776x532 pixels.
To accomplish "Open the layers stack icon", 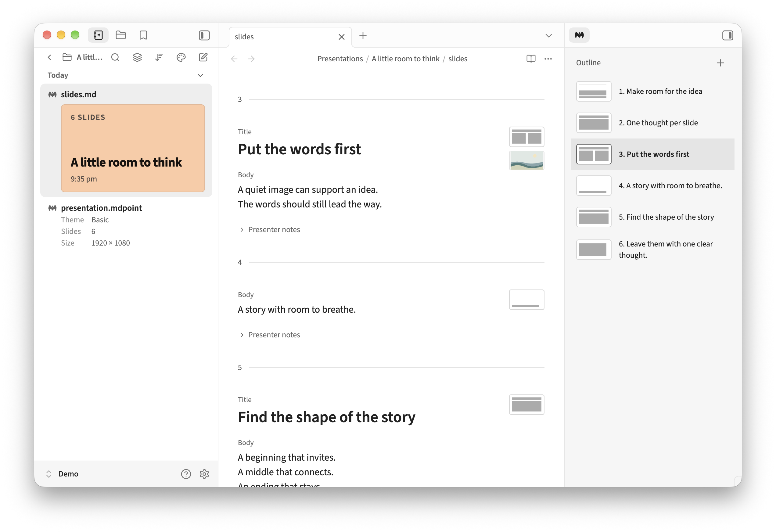I will pos(137,57).
